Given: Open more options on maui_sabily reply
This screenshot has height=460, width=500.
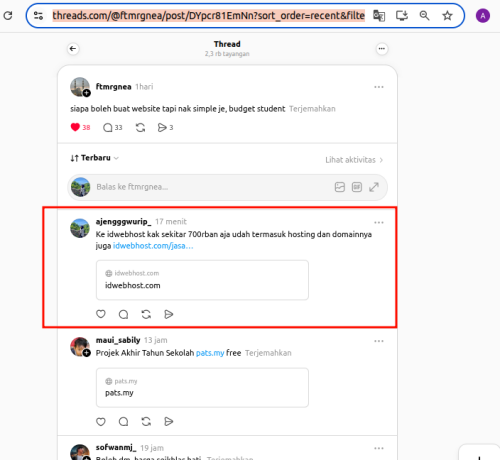Looking at the screenshot, I should click(x=379, y=341).
